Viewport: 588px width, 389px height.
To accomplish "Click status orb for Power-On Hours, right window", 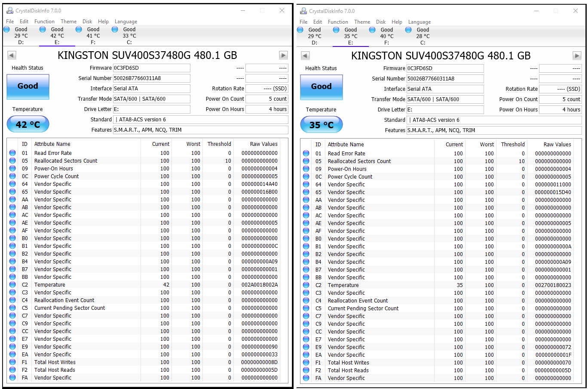I will click(x=306, y=169).
